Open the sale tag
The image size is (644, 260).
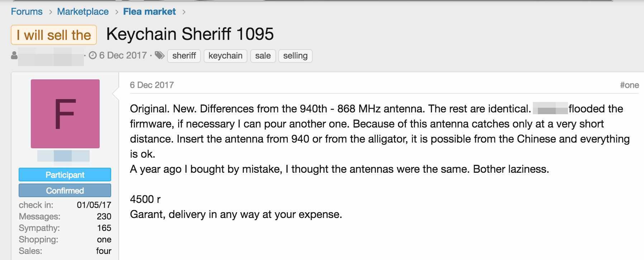click(x=263, y=56)
